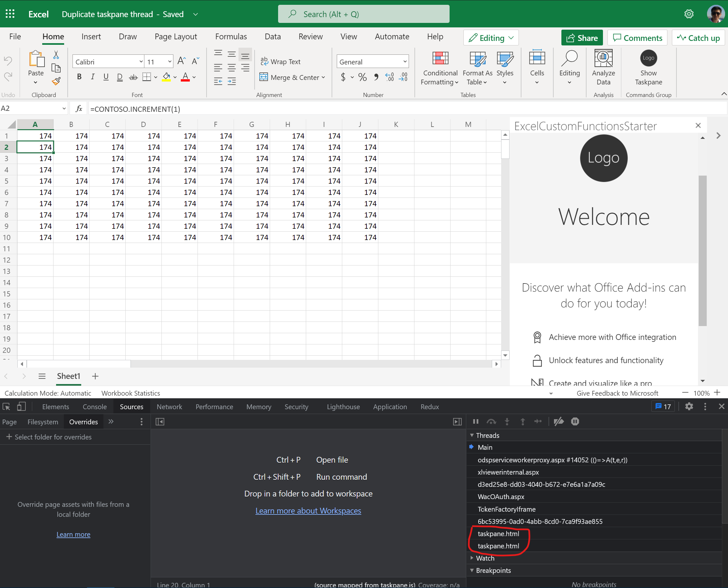The image size is (728, 588).
Task: Open the General number format dropdown
Action: pyautogui.click(x=404, y=62)
